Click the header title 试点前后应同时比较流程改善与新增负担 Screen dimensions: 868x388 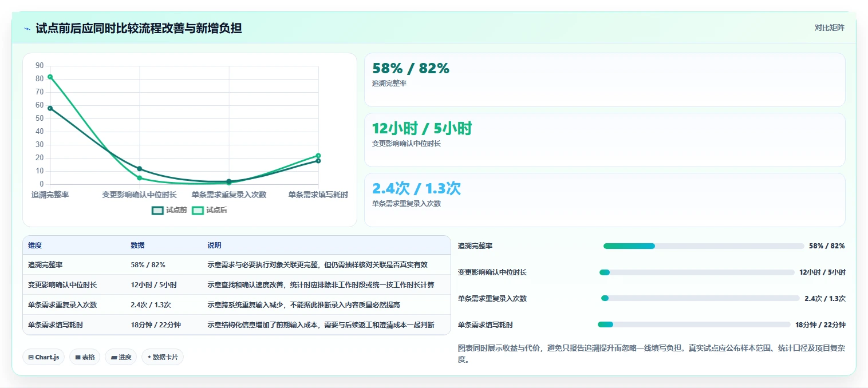139,28
